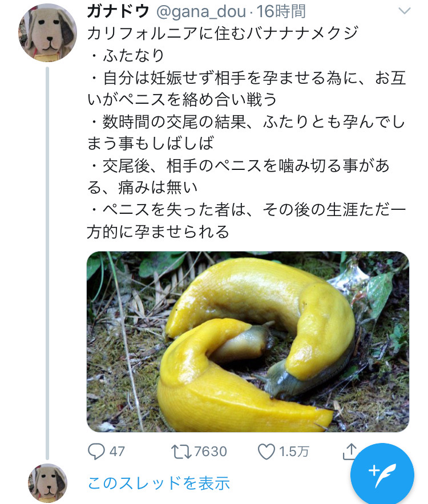
Task: Tap the like count 1.5万
Action: point(294,452)
